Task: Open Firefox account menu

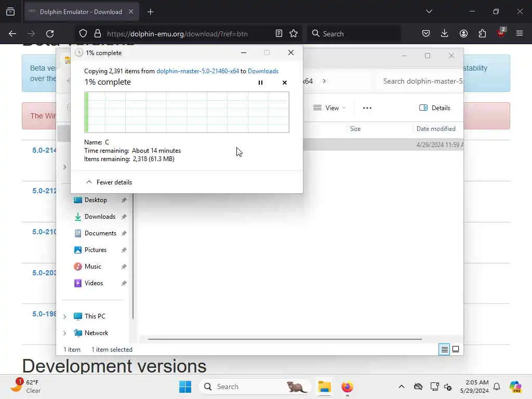Action: [x=463, y=34]
